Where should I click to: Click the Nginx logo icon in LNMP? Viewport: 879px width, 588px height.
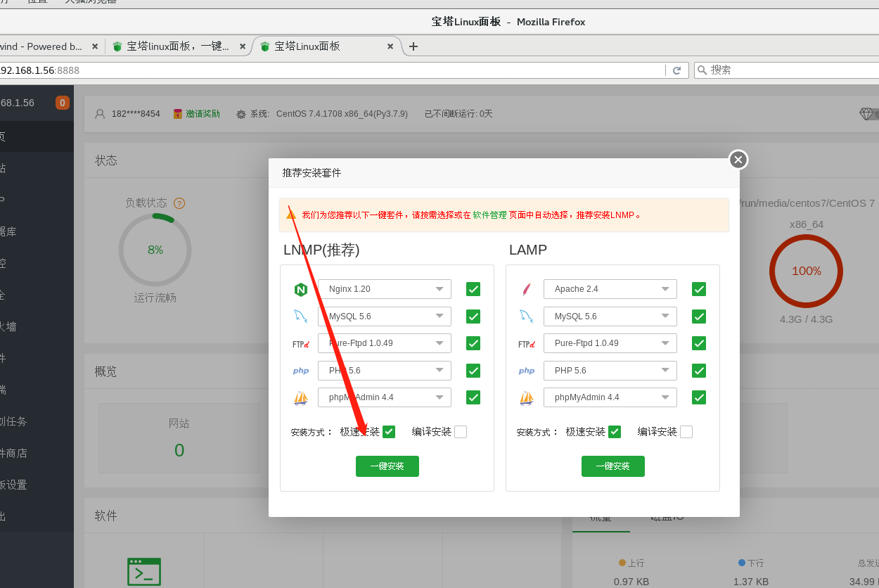(x=301, y=290)
